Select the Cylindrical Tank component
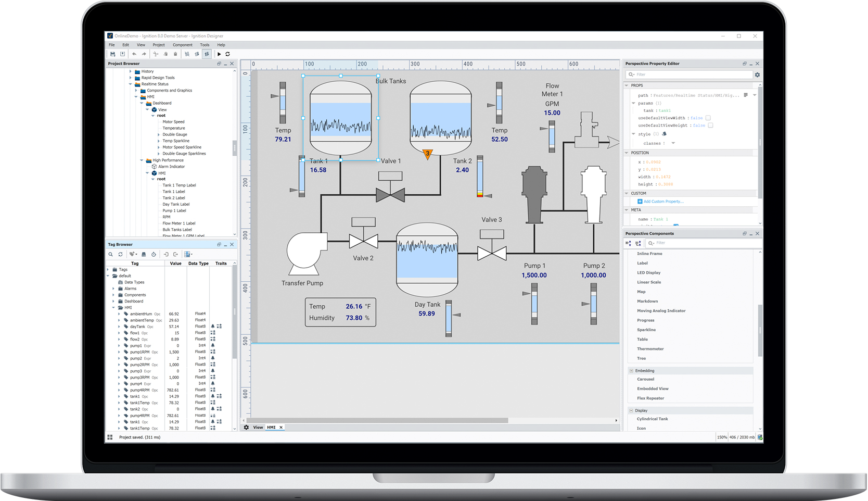The height and width of the screenshot is (501, 868). (x=652, y=419)
